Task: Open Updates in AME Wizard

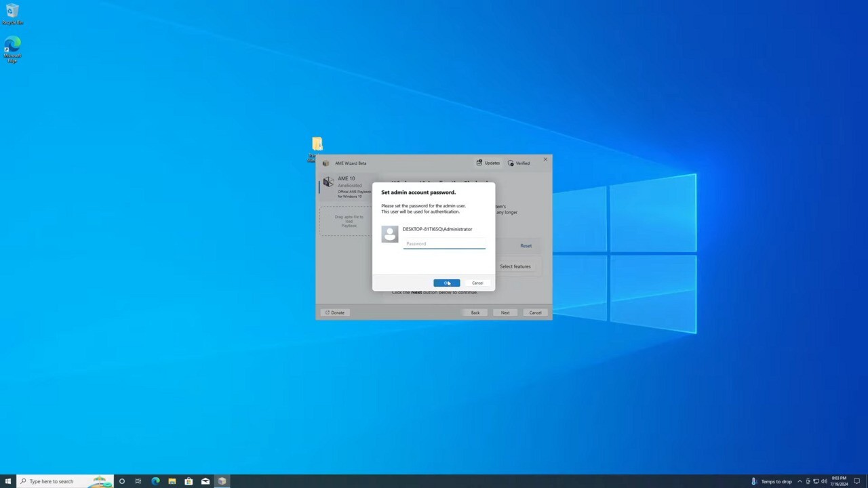Action: [488, 163]
